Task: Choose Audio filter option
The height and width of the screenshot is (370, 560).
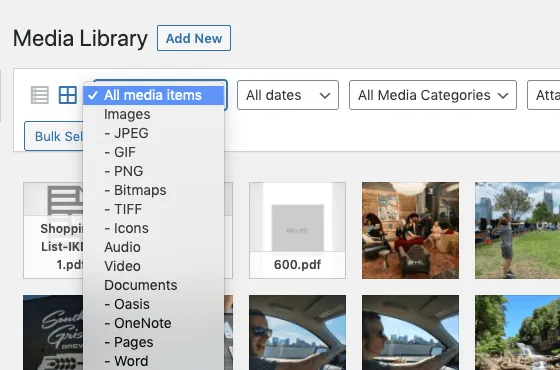Action: [x=154, y=247]
